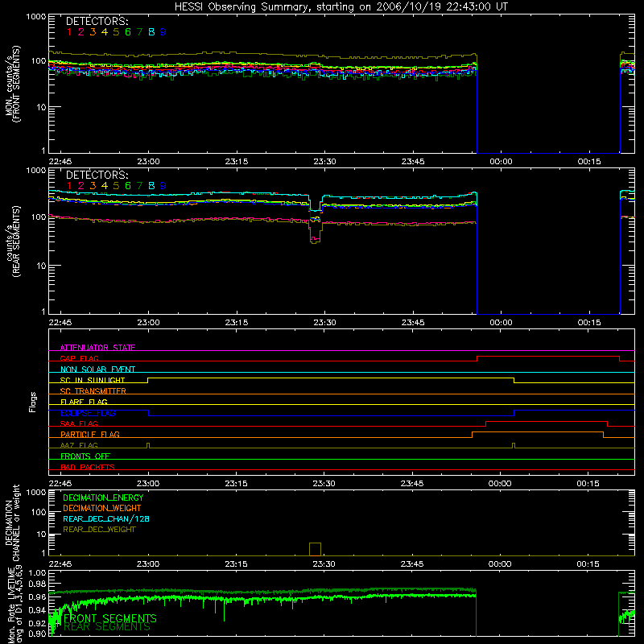
Task: Click the PARTICLE_FLAG label
Action: click(x=90, y=434)
